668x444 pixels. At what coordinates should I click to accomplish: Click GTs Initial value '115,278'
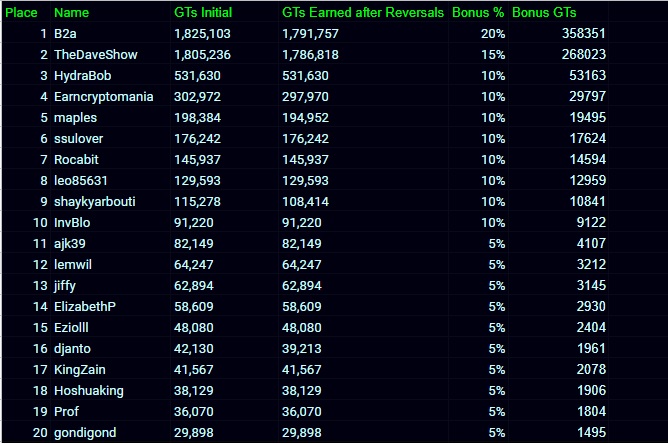pyautogui.click(x=197, y=202)
